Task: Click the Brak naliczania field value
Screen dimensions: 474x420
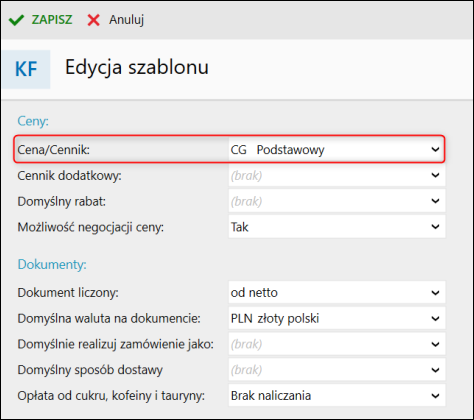Action: click(x=271, y=396)
